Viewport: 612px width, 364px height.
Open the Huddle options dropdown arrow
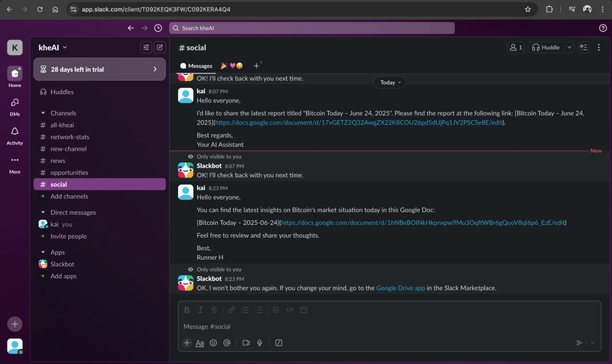(x=569, y=47)
